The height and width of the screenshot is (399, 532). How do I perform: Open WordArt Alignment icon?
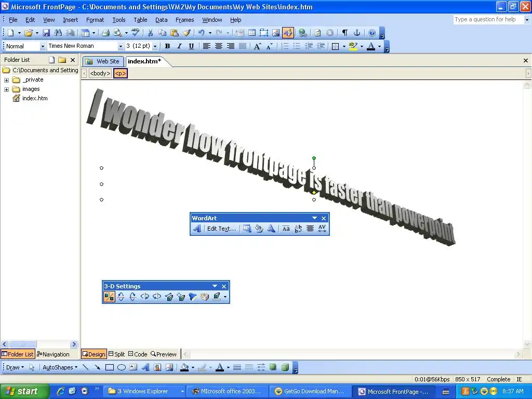pyautogui.click(x=310, y=229)
